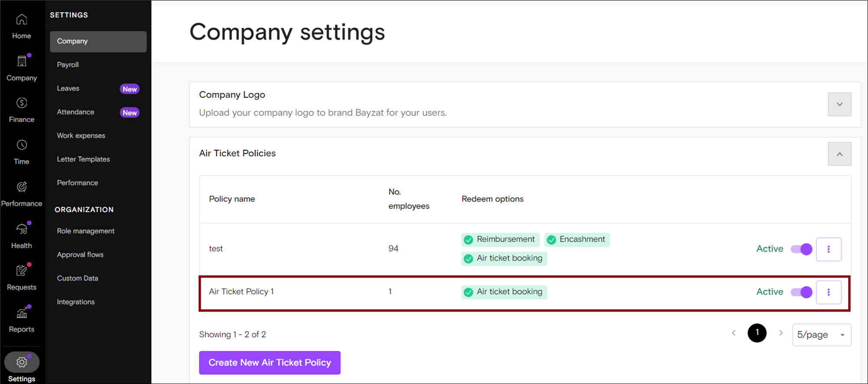Open Leaves settings menu item
The image size is (868, 384).
click(x=69, y=89)
